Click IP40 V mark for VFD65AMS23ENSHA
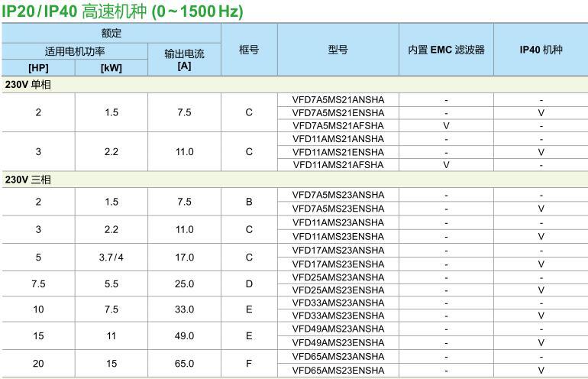 point(541,371)
